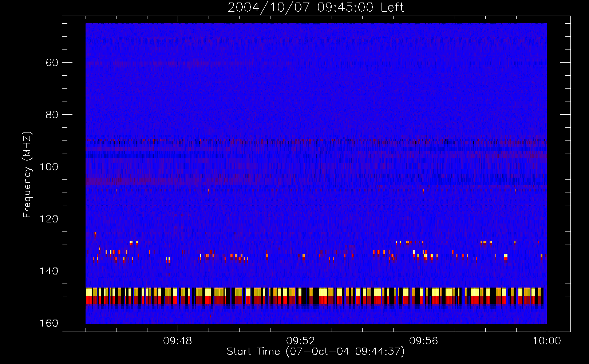This screenshot has width=589, height=364.
Task: Click the 140 frequency tick label
Action: point(49,271)
